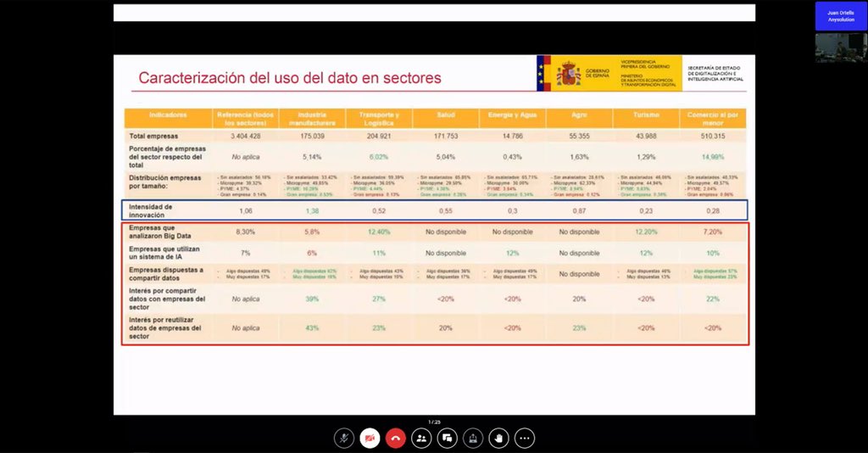Click the '171.753' cell
This screenshot has height=453, width=868.
click(446, 137)
